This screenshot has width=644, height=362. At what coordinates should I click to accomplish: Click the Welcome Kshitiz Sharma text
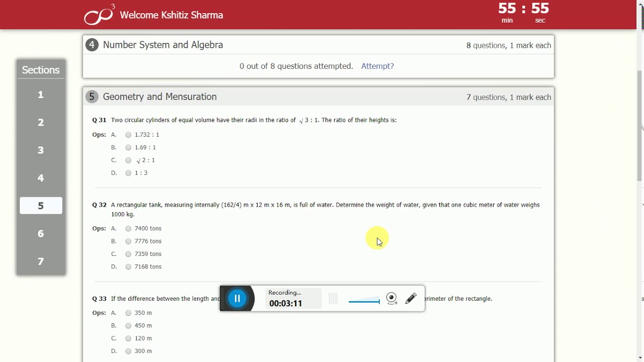point(172,15)
